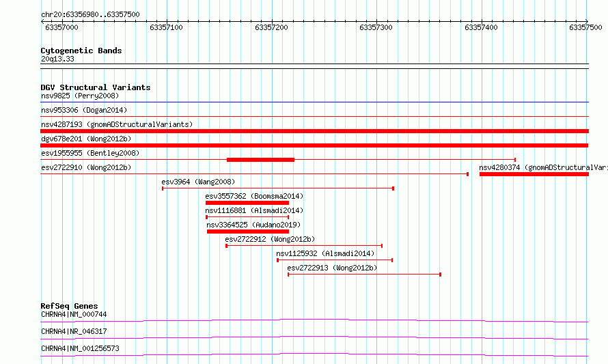Click the esv2722912 variant line
This screenshot has height=364, width=608.
click(x=304, y=246)
